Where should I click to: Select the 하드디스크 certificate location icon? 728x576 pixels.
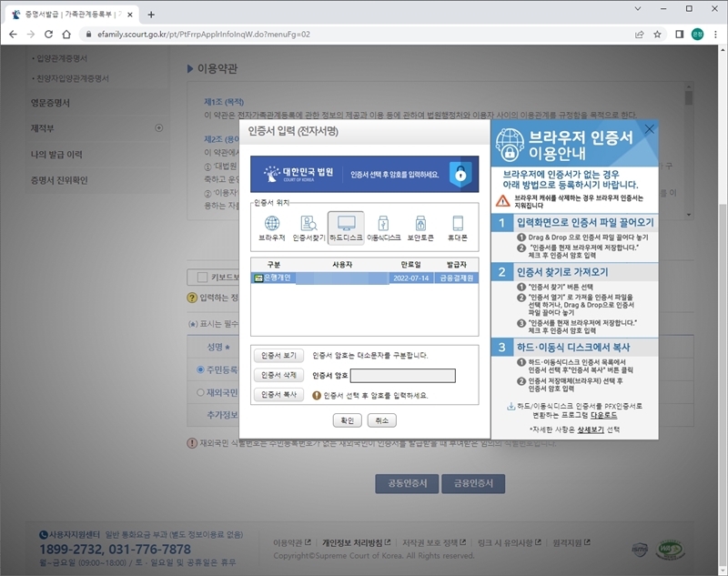(x=346, y=227)
